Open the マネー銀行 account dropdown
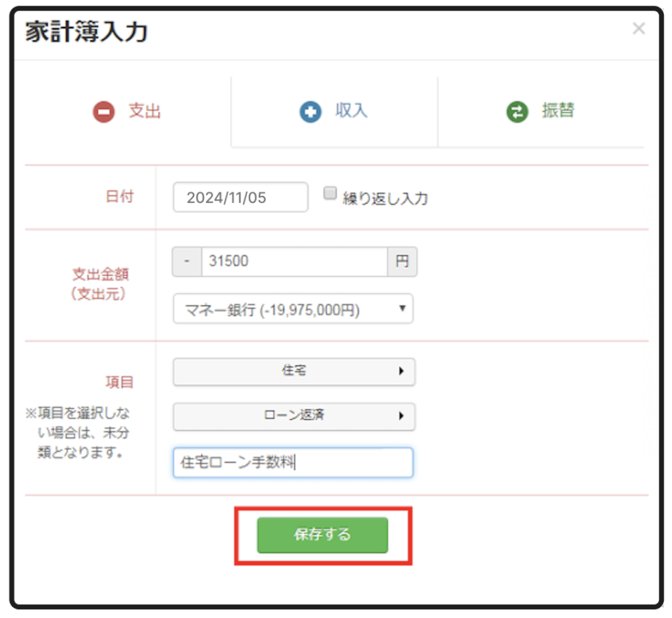672x618 pixels. 293,308
